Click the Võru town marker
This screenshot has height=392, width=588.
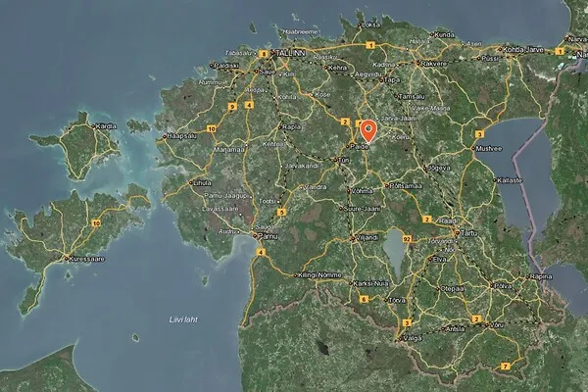pos(486,325)
